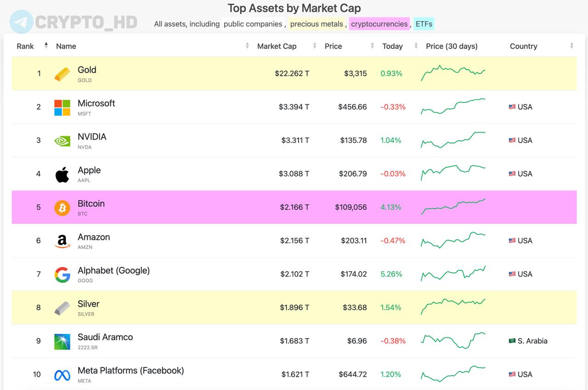
Task: Open Saudi Aramco 30-day price chart
Action: coord(453,340)
